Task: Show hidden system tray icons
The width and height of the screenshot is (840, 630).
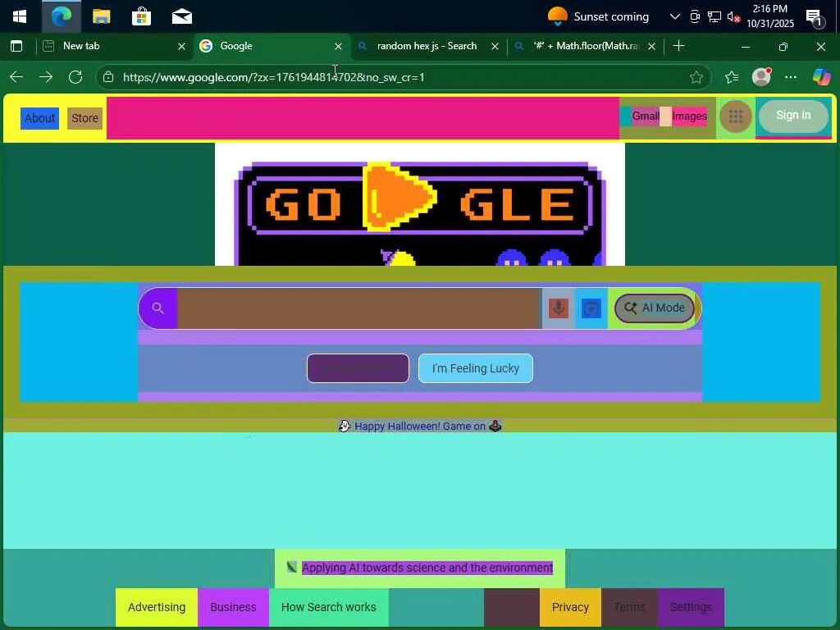Action: click(x=674, y=16)
